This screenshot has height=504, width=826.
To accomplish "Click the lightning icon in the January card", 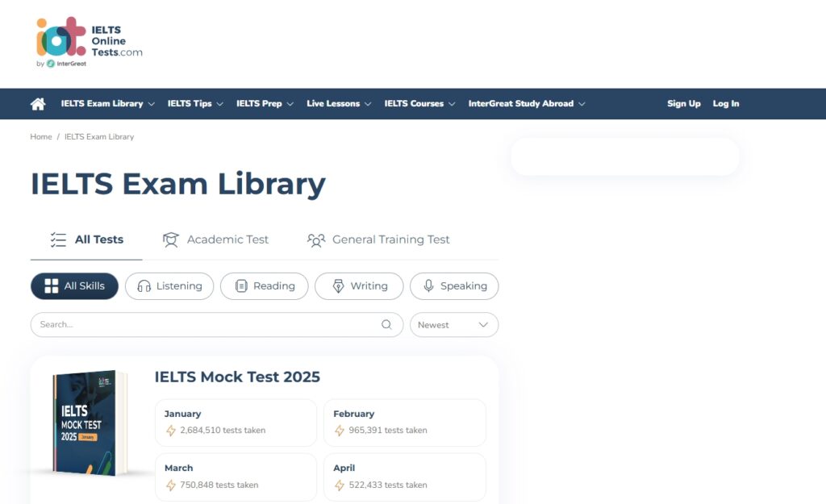I will (x=171, y=431).
